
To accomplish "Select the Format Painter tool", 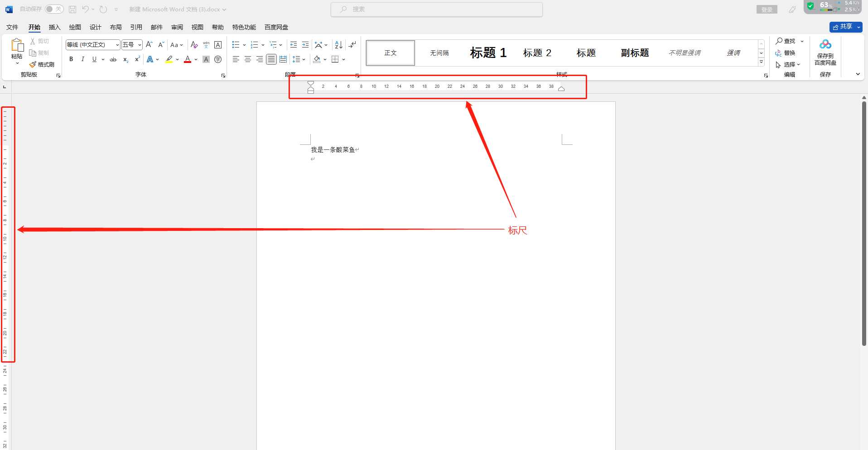I will [x=42, y=64].
